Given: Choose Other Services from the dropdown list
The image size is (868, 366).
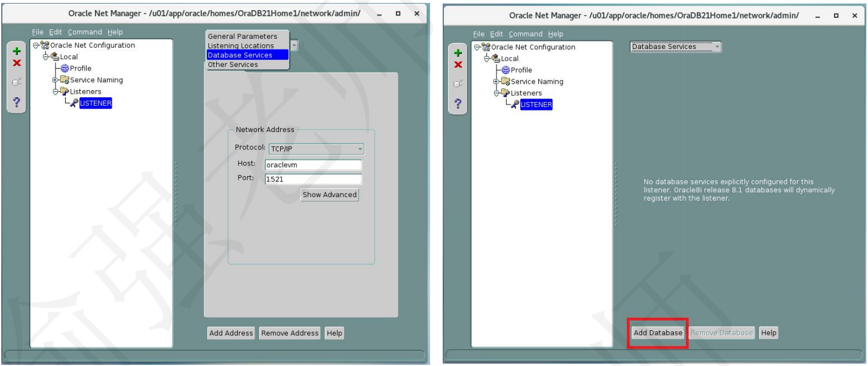Looking at the screenshot, I should [233, 64].
